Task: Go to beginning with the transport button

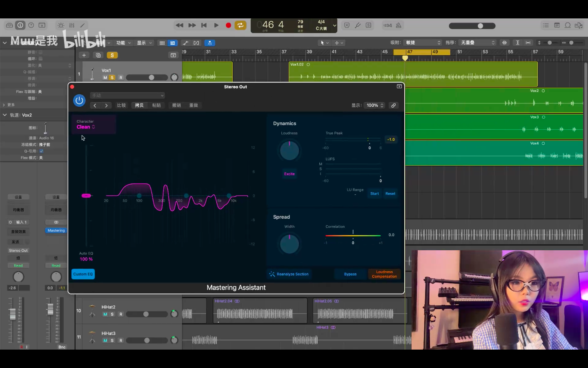Action: (204, 25)
